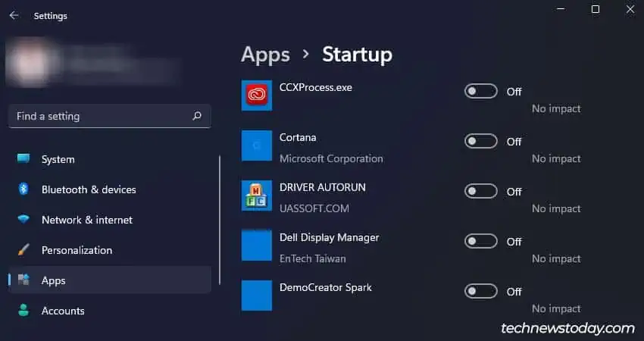The width and height of the screenshot is (644, 341).
Task: Click No impact label for DemoCreator Spark
Action: point(556,308)
